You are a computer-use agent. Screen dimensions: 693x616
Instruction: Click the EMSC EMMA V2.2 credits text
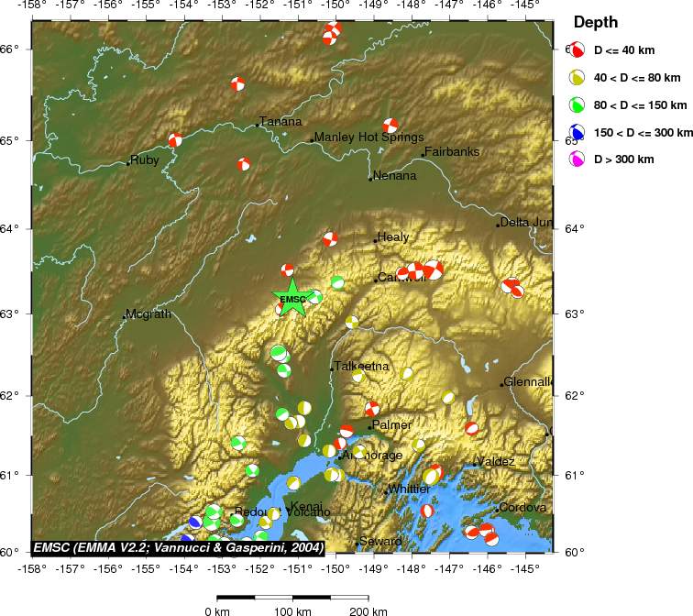click(177, 547)
